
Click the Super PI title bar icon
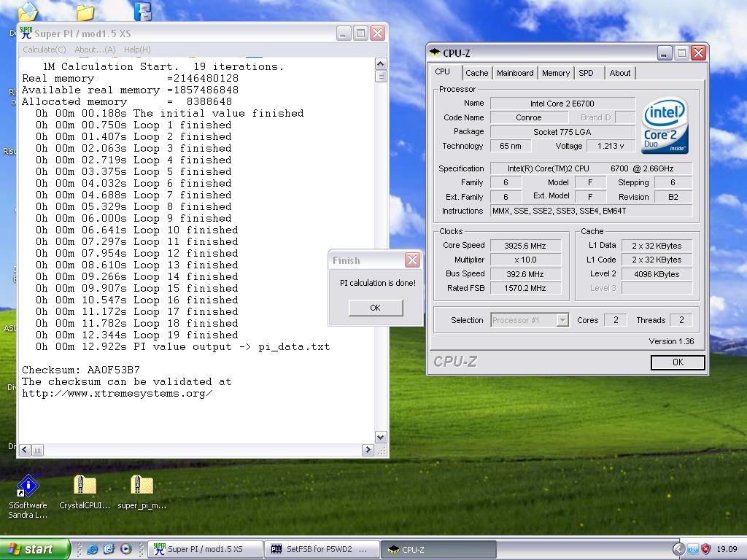[x=26, y=33]
